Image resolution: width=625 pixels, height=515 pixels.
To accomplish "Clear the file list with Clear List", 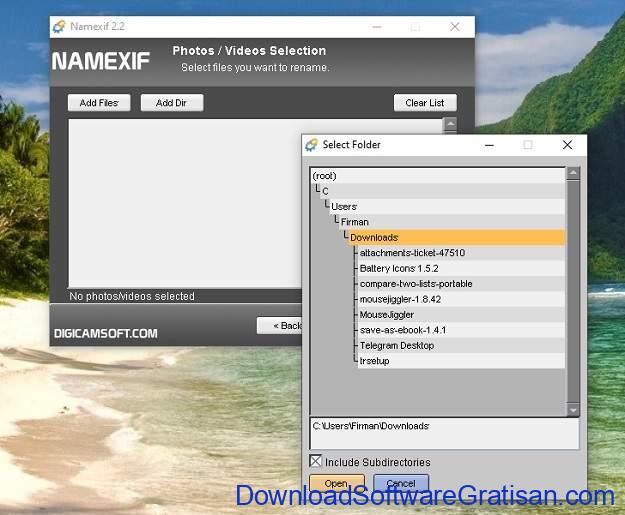I will tap(425, 103).
